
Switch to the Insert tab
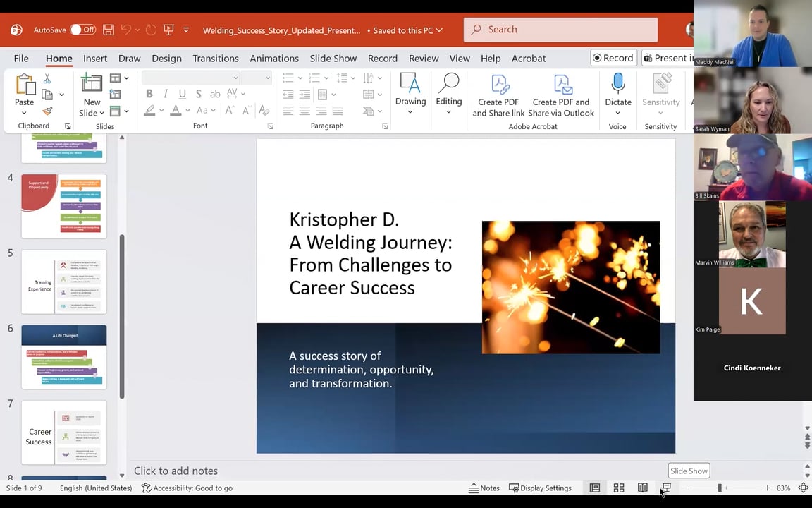[x=95, y=59]
